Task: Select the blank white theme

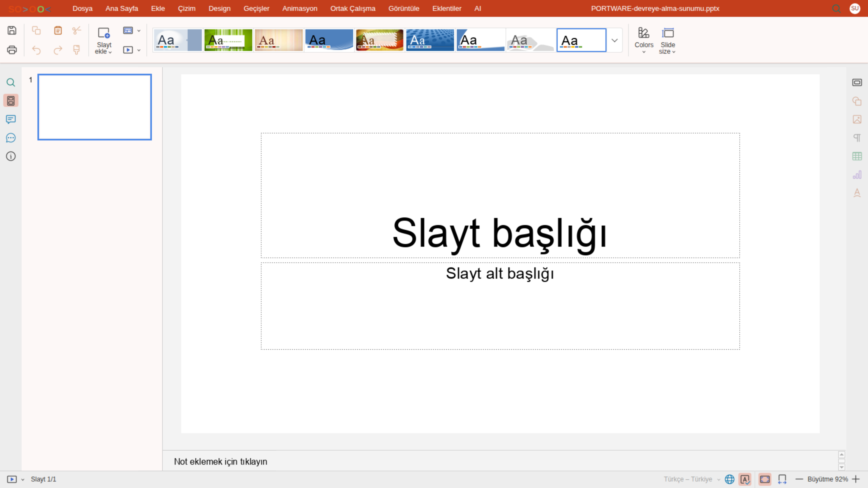Action: pos(582,40)
